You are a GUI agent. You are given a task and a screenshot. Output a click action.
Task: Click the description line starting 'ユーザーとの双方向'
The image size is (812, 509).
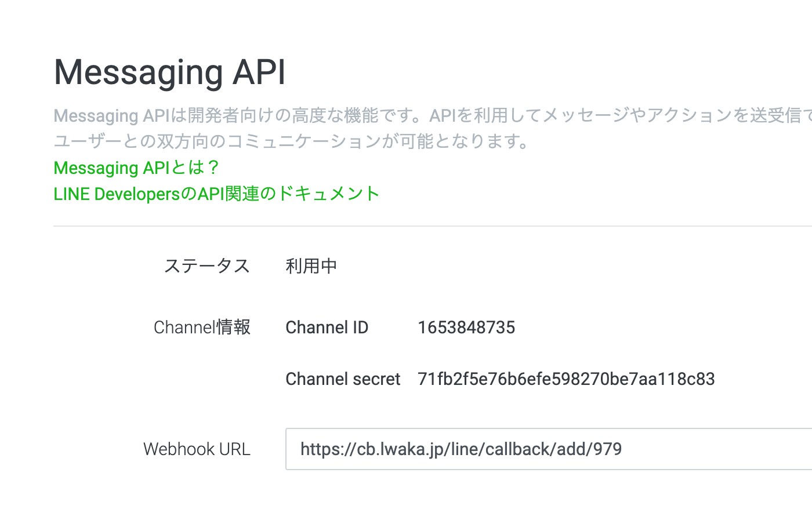[x=292, y=141]
